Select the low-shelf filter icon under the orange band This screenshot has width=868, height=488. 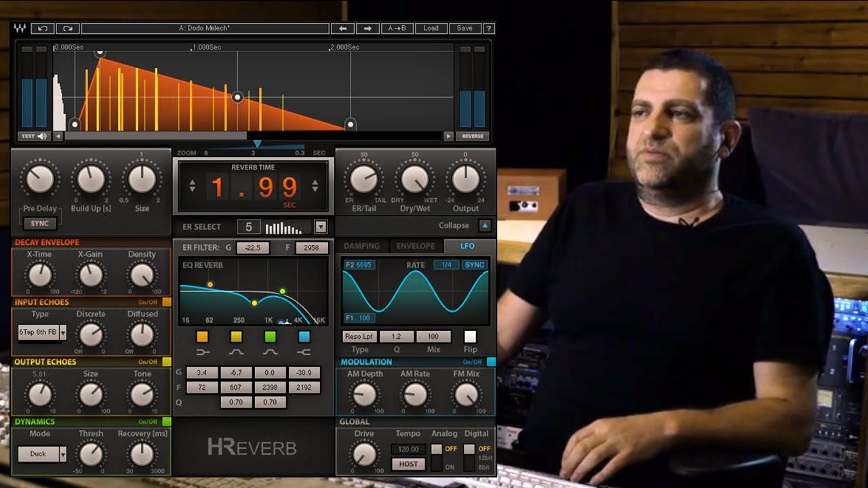pyautogui.click(x=203, y=352)
